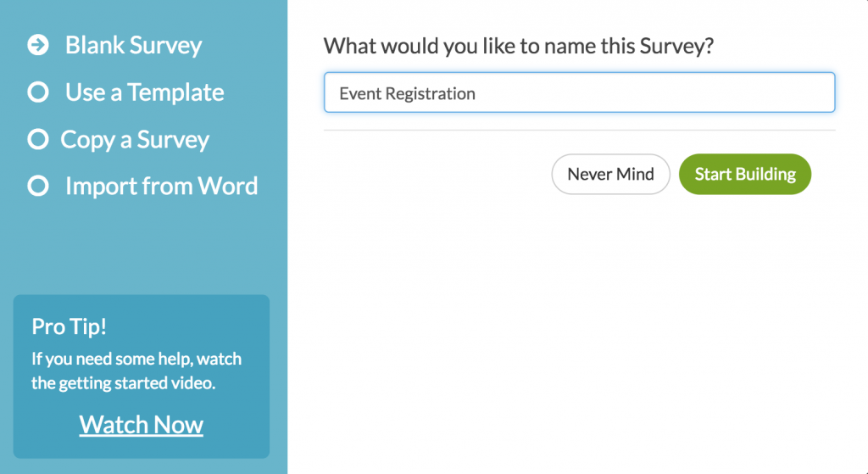Click the Pro Tip! heading

tap(70, 326)
